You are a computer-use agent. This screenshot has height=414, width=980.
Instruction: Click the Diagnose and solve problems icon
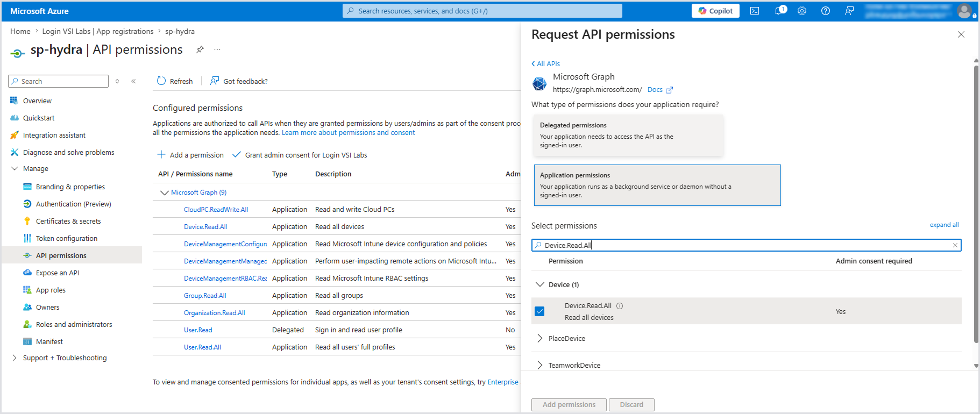click(x=14, y=152)
